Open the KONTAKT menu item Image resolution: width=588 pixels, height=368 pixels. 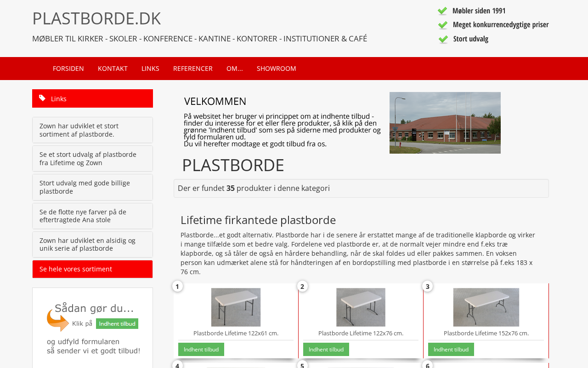(113, 69)
